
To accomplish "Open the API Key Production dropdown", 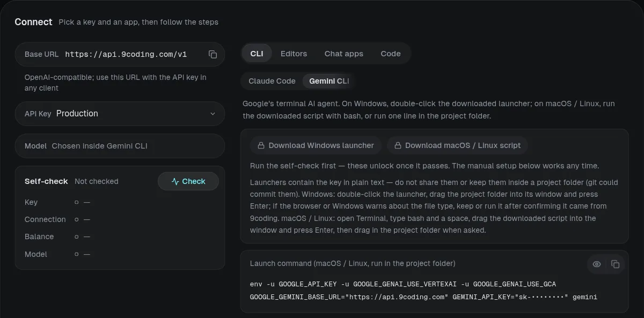I will (120, 114).
